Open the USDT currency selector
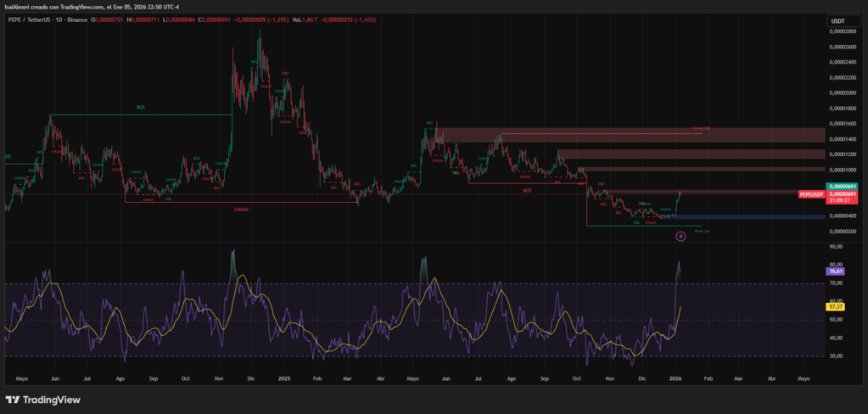The height and width of the screenshot is (414, 868). [x=837, y=20]
